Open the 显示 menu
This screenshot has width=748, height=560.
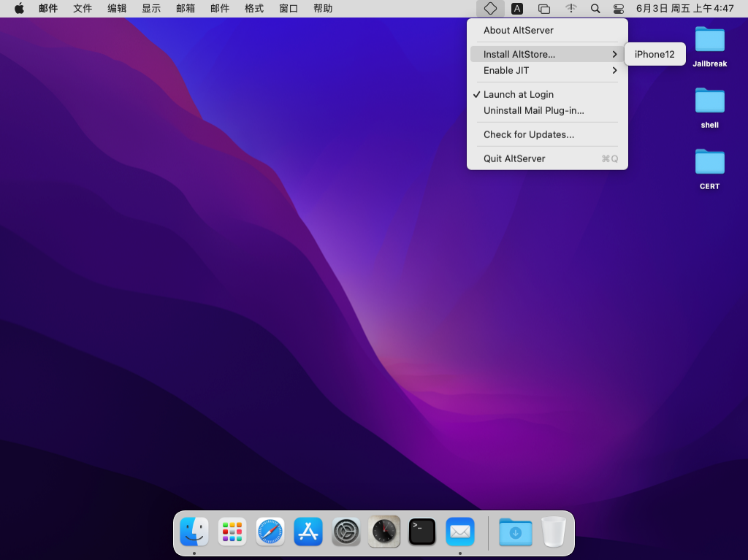pos(151,9)
